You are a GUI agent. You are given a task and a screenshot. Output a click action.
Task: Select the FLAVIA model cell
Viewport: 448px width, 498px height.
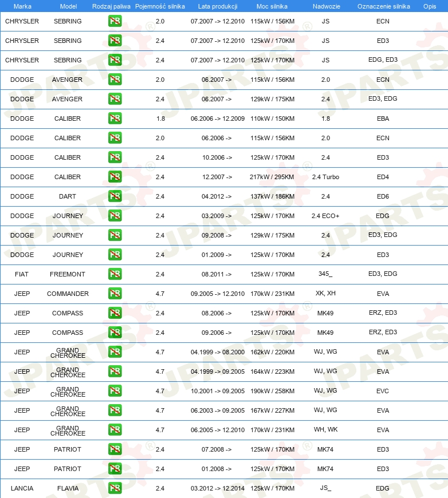pyautogui.click(x=68, y=488)
